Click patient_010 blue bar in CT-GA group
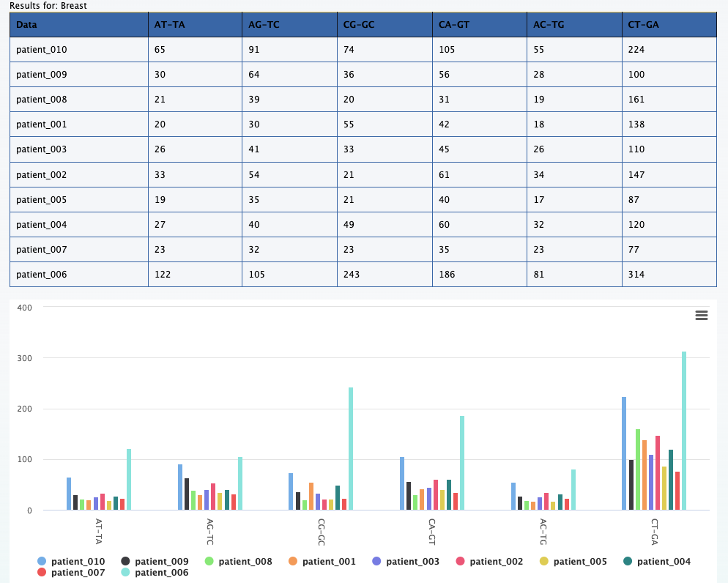 pos(624,453)
